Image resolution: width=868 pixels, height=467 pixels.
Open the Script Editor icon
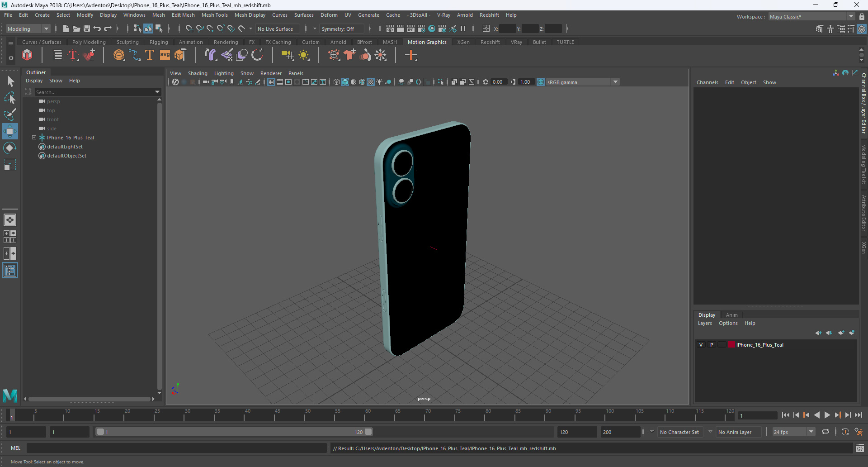click(860, 448)
